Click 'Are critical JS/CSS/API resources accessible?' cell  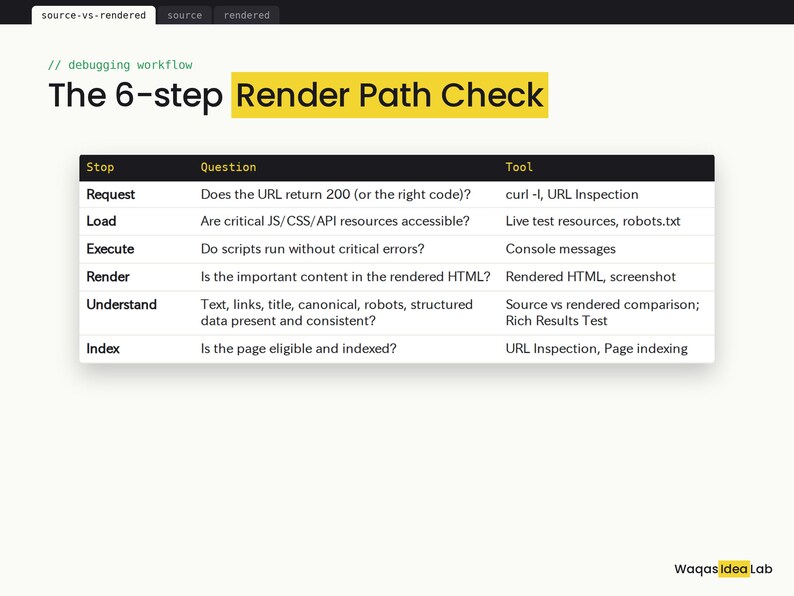coord(335,221)
